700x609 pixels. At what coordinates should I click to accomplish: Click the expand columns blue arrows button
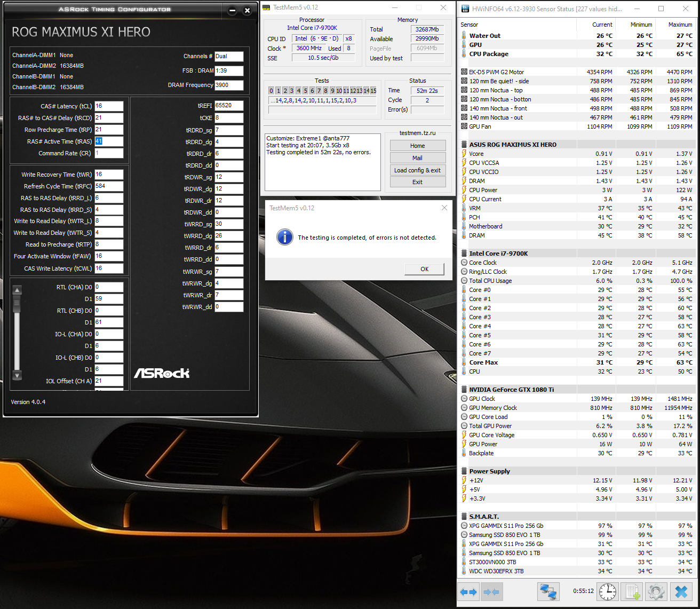click(468, 592)
